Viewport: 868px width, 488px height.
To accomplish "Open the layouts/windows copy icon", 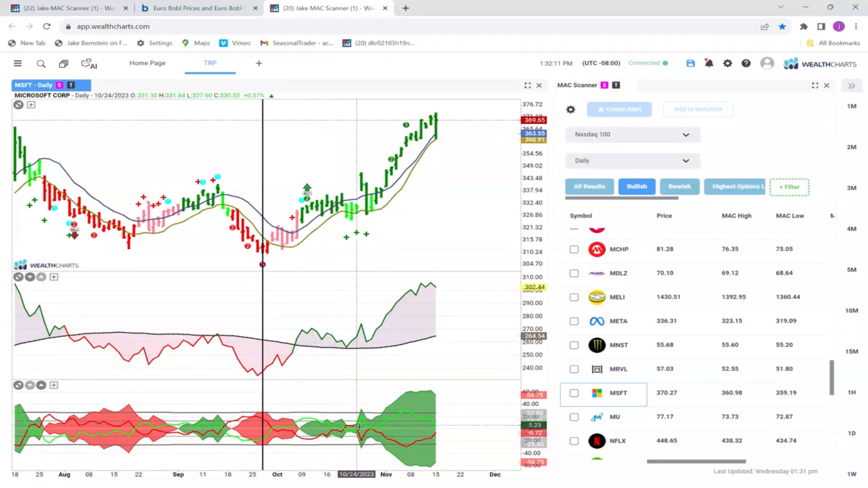I will [64, 64].
